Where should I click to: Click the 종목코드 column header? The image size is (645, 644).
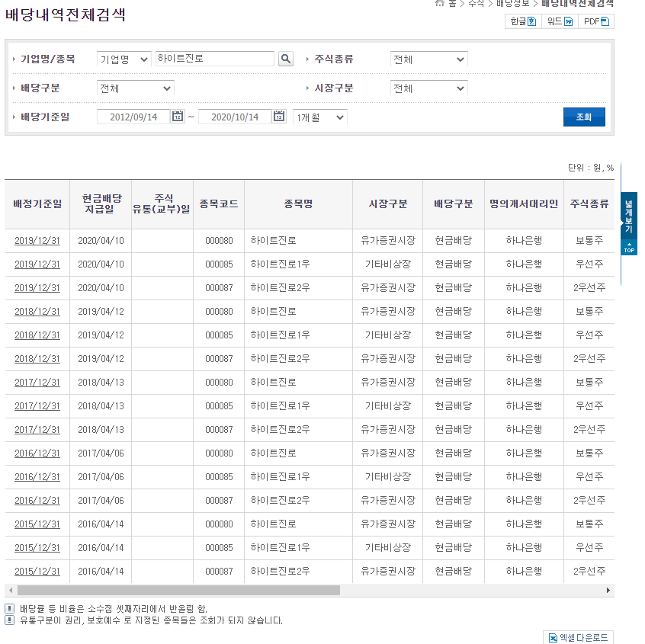click(219, 204)
